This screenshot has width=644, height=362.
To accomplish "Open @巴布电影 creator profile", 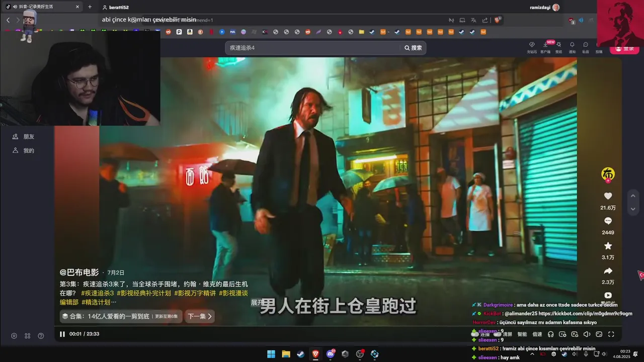I will (79, 273).
